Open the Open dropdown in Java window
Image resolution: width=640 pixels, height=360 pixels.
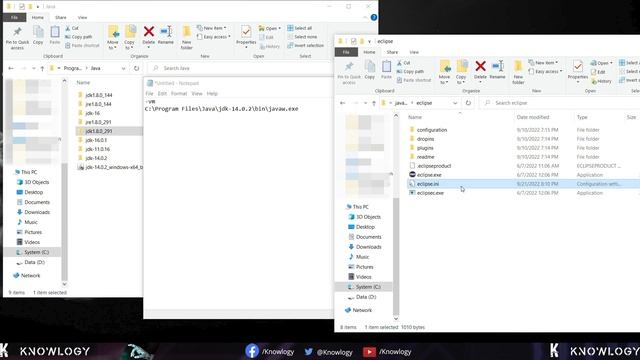click(x=269, y=28)
